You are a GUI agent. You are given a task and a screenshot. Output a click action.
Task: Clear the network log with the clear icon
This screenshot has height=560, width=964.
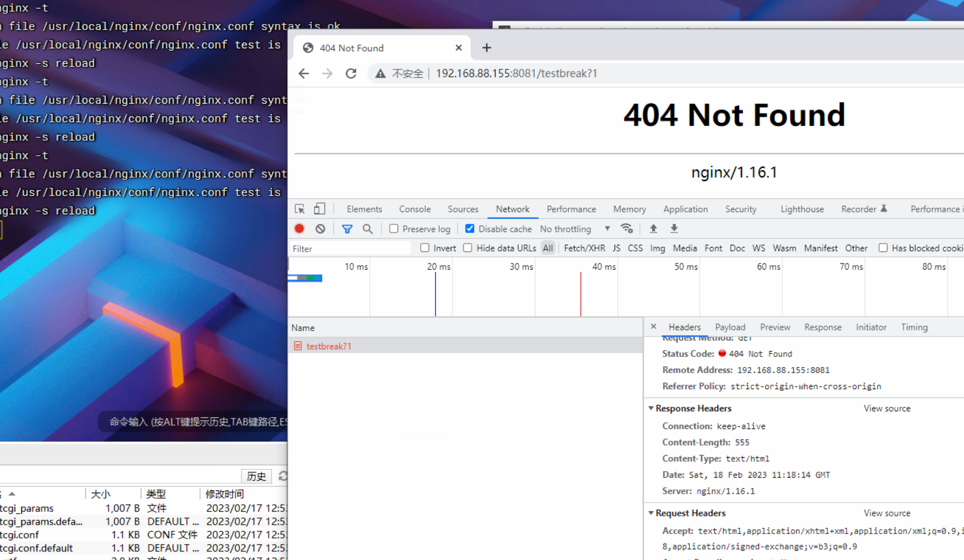(x=320, y=228)
